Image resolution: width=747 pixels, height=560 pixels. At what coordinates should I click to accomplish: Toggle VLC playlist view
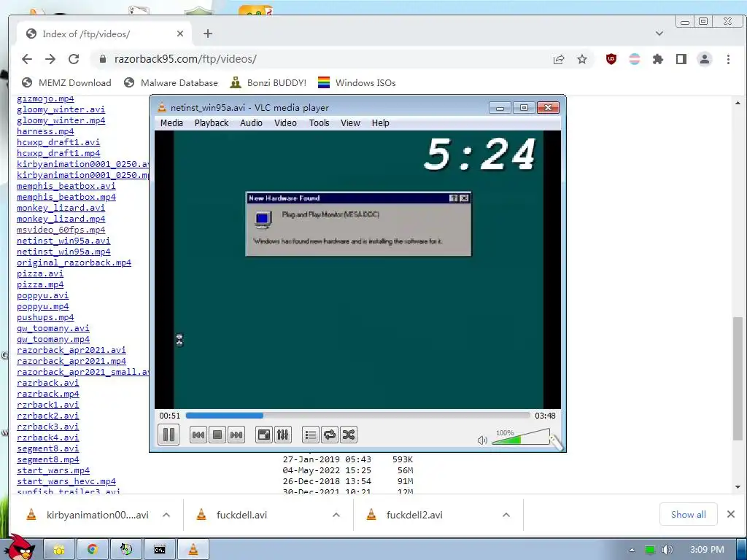pos(311,435)
